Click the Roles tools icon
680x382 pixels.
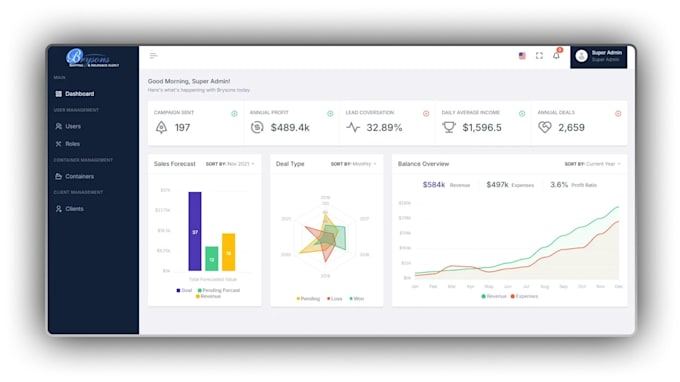coord(59,144)
